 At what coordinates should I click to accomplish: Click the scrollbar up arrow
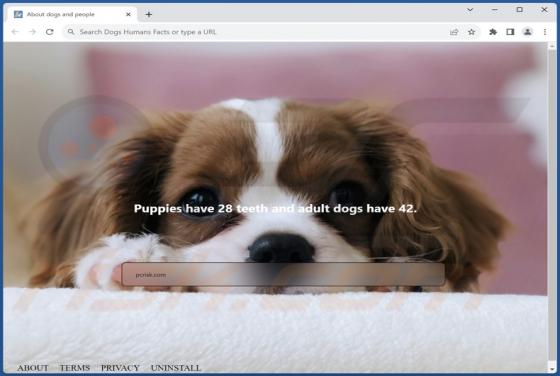click(552, 46)
